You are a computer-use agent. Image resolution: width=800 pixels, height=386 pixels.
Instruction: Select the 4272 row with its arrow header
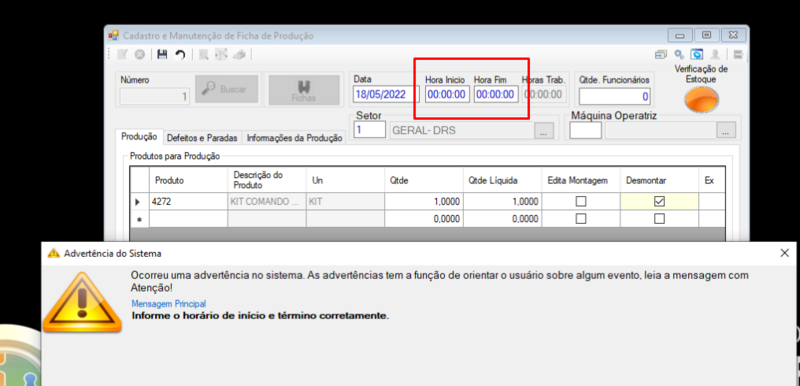tap(139, 202)
